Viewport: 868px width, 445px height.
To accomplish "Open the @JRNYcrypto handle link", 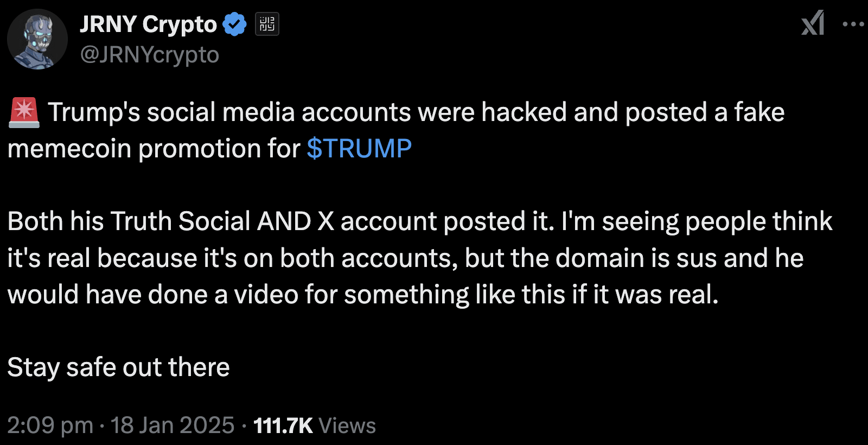I will point(150,55).
